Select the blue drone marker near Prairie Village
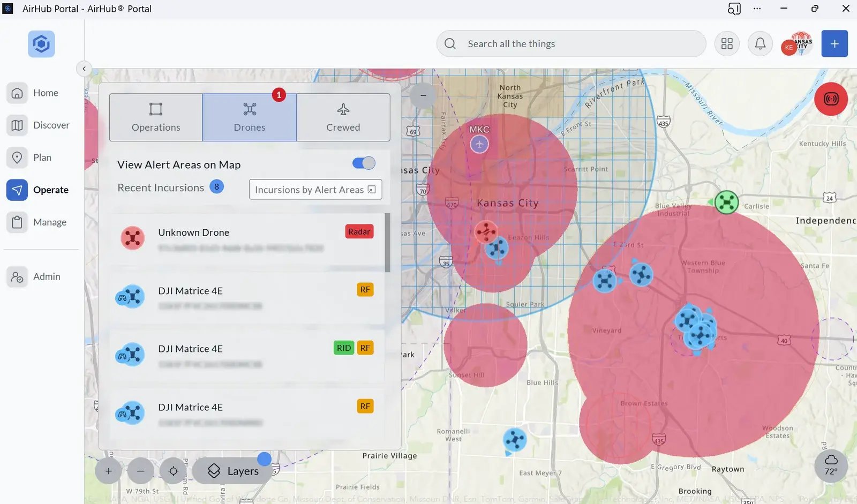Viewport: 857px width, 504px height. coord(515,440)
